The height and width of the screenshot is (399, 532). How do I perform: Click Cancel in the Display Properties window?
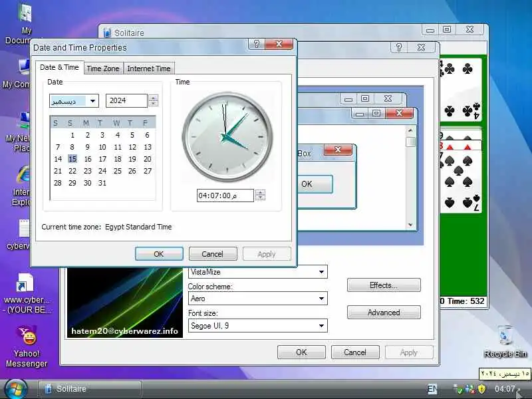pos(355,352)
